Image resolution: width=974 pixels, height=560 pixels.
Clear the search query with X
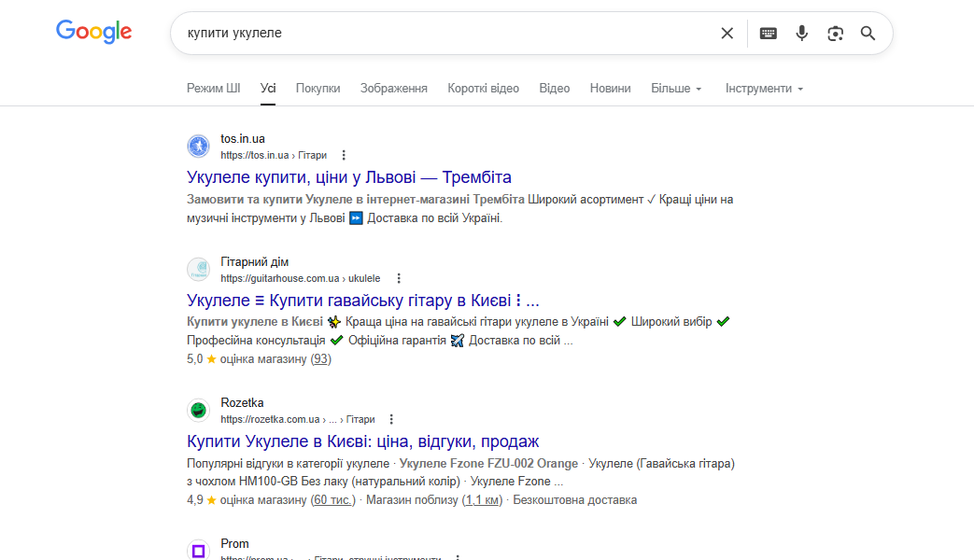(727, 34)
